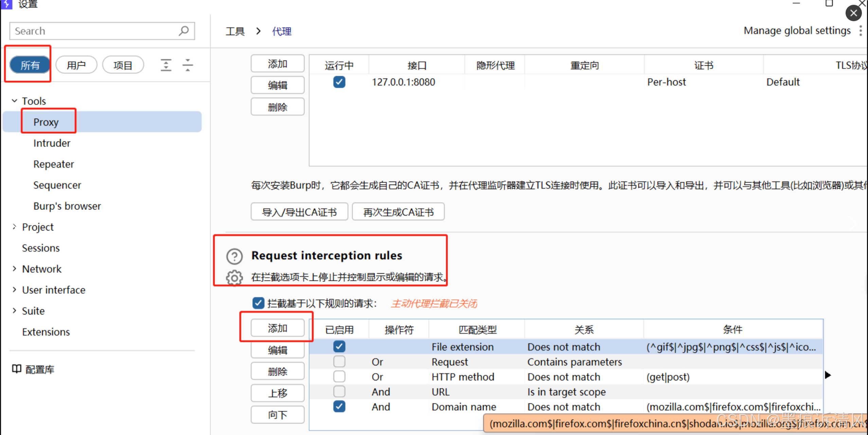The height and width of the screenshot is (435, 868).
Task: Expand the Network tree section
Action: click(15, 269)
